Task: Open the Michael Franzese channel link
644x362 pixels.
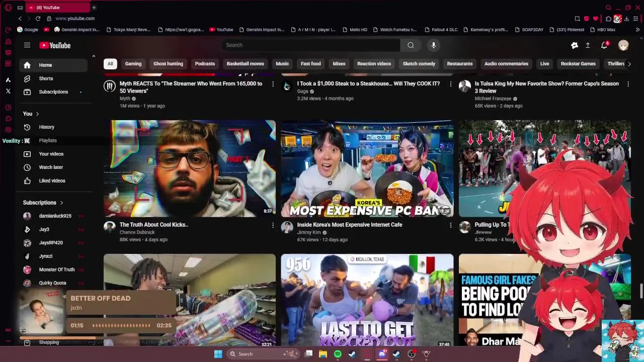Action: click(x=493, y=99)
